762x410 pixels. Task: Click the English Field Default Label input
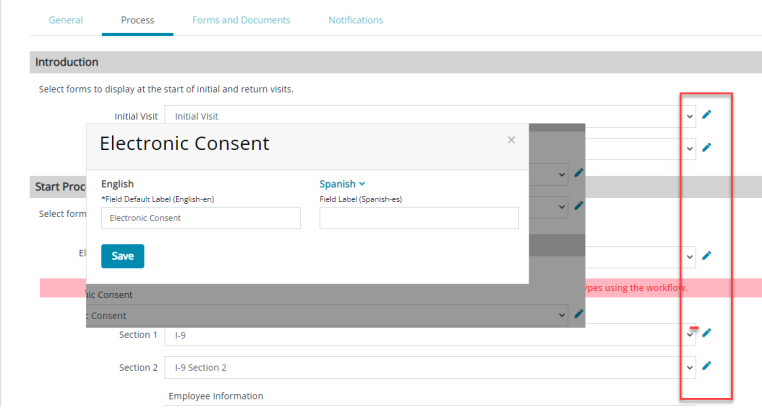tap(200, 218)
